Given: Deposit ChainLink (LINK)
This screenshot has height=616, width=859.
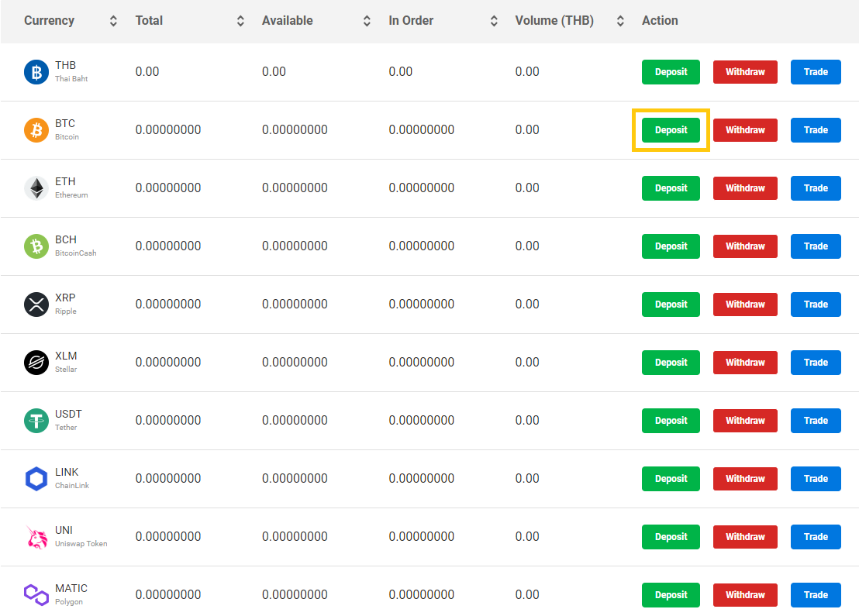Looking at the screenshot, I should pyautogui.click(x=671, y=479).
